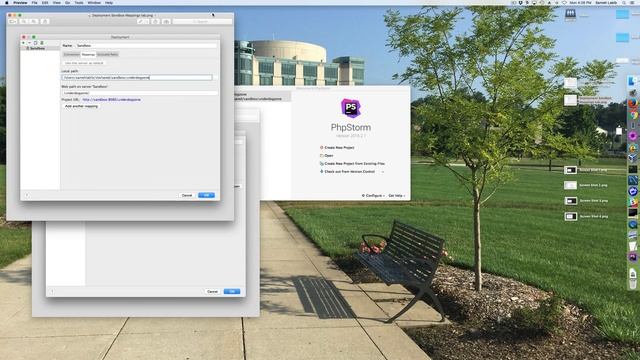Open the Trash in the Dock
This screenshot has height=360, width=640.
pos(633,284)
